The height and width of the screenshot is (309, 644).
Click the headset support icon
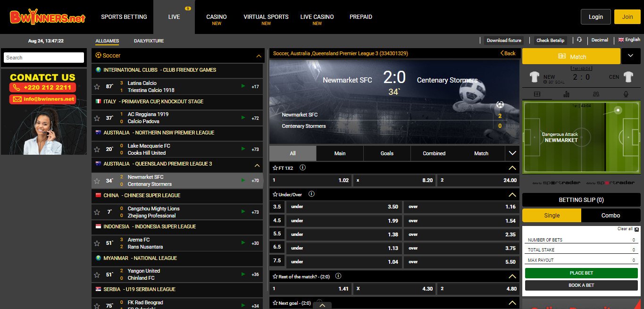tap(579, 40)
